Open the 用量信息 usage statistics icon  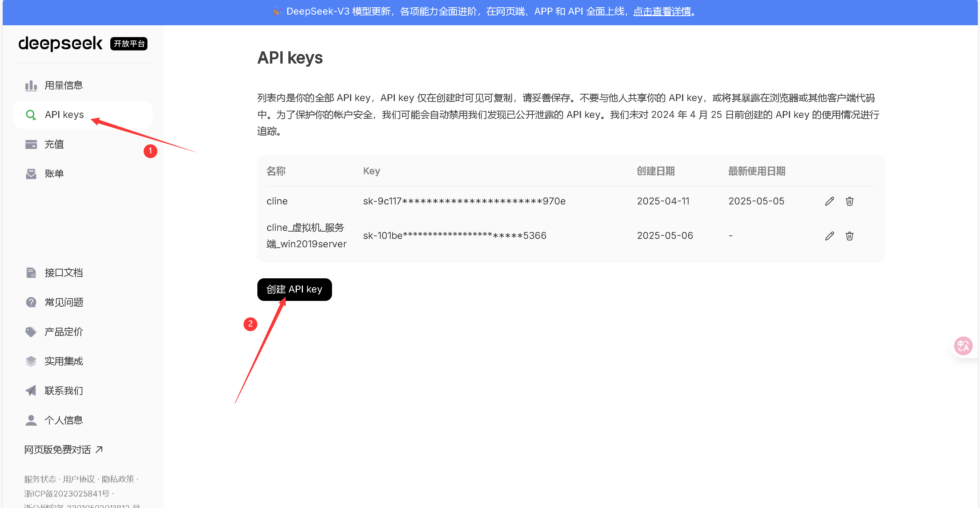pyautogui.click(x=31, y=85)
